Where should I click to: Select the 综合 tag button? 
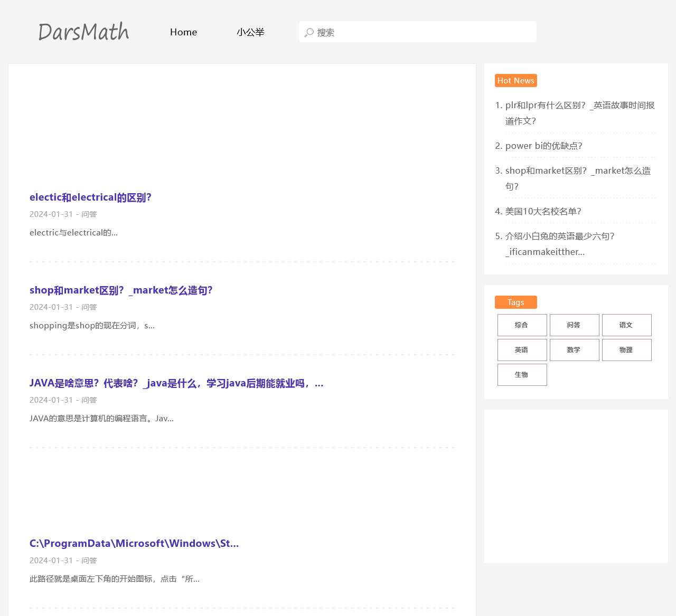(x=522, y=325)
